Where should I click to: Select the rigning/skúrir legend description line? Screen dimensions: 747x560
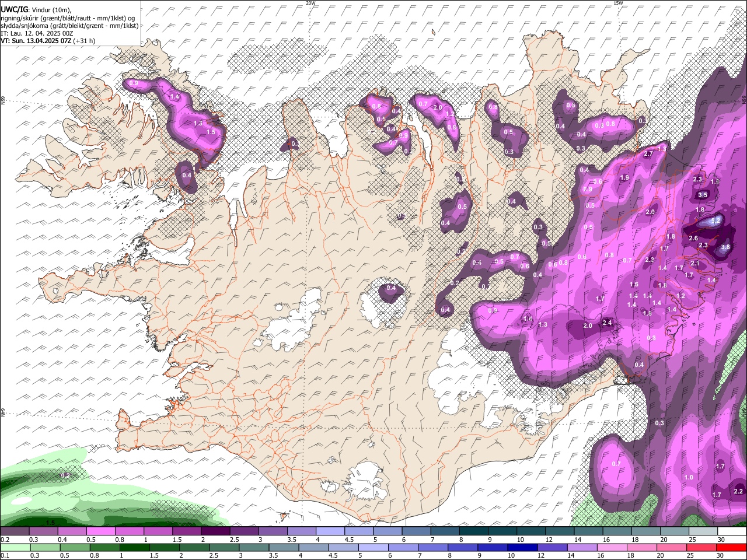[68, 17]
